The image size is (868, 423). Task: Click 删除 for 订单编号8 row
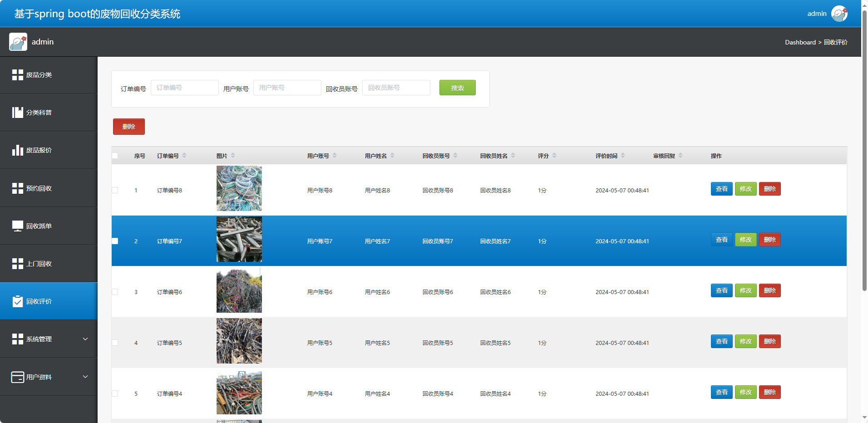[x=769, y=189]
